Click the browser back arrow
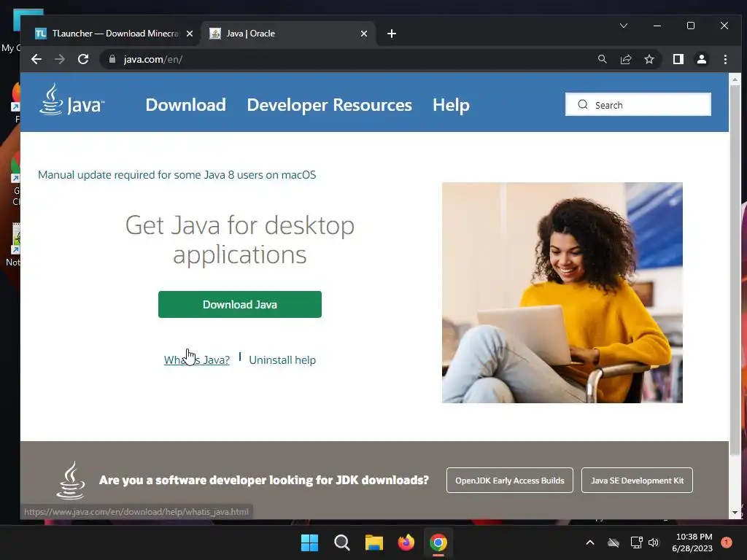 point(36,59)
